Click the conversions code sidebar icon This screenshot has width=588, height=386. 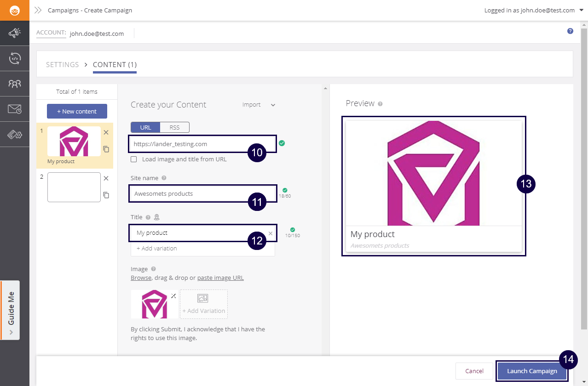[x=15, y=58]
